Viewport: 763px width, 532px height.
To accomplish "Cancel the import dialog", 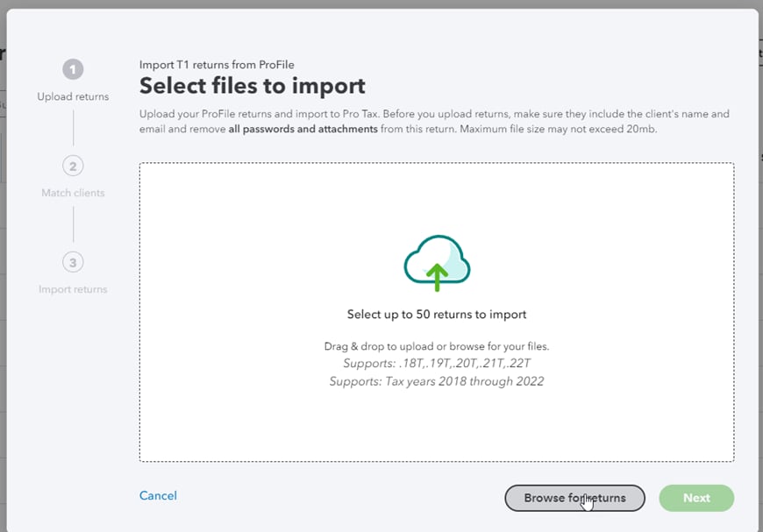I will 158,495.
